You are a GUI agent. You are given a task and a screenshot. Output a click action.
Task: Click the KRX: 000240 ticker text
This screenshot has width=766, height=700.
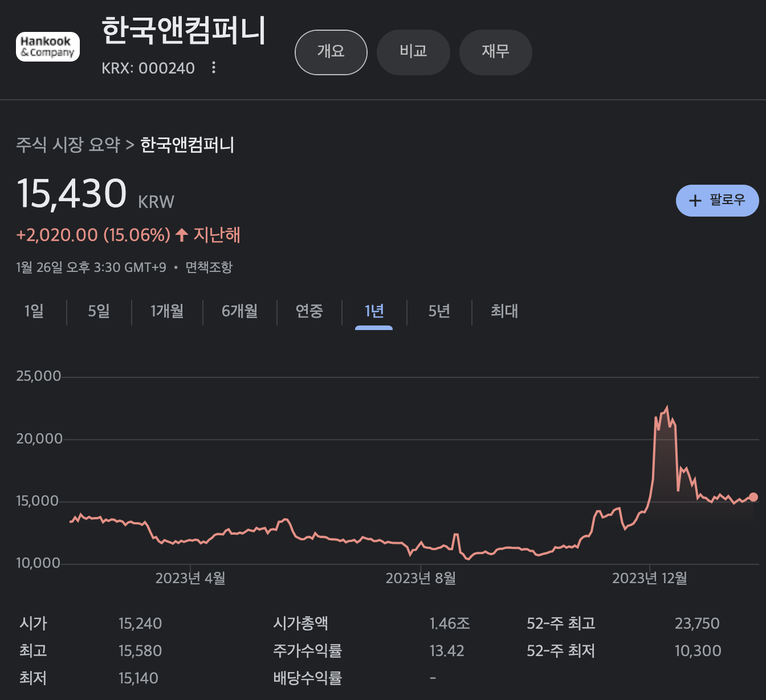(x=148, y=68)
